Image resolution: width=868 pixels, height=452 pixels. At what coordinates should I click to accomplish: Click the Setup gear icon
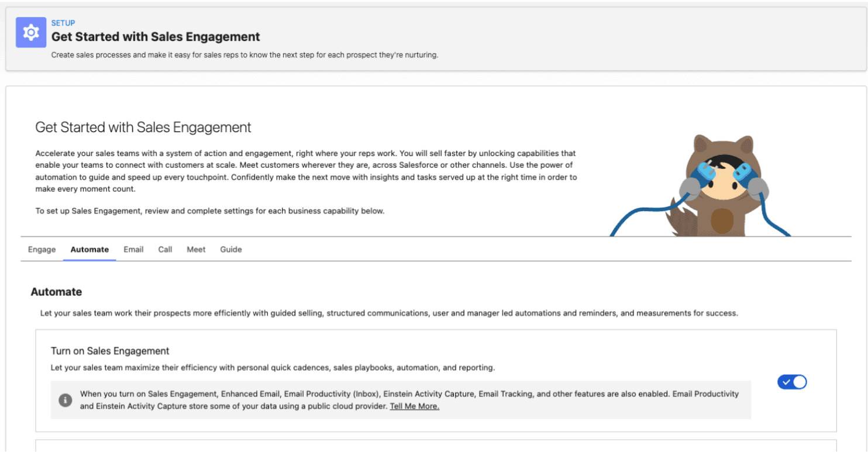tap(30, 32)
